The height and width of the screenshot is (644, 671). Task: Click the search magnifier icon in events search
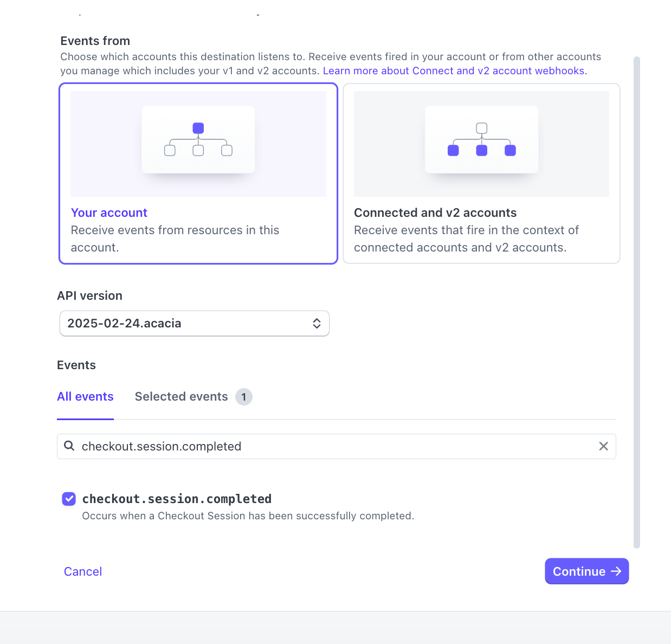pos(69,446)
